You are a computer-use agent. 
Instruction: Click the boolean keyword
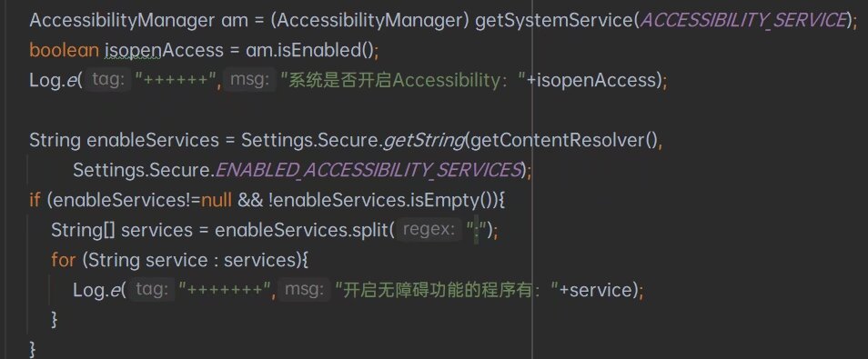tap(65, 51)
